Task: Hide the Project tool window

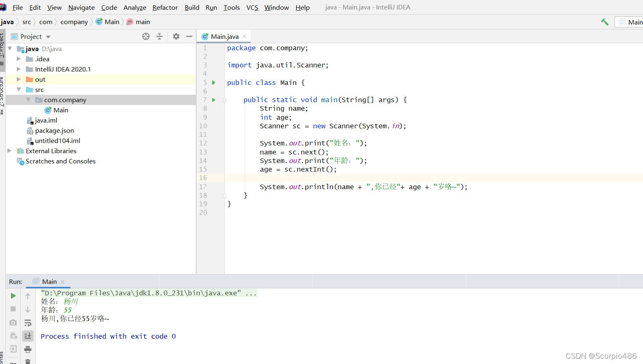Action: (x=189, y=36)
